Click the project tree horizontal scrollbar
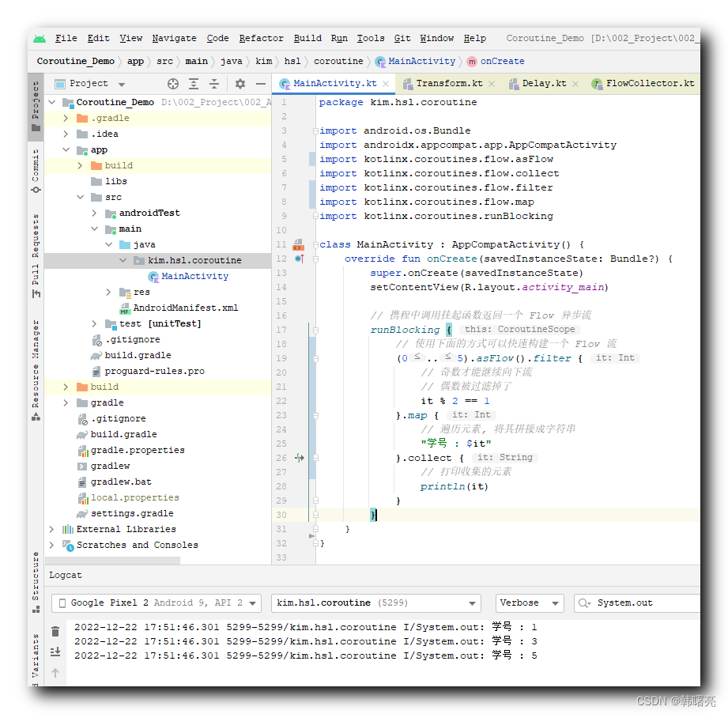728x714 pixels. 114,561
